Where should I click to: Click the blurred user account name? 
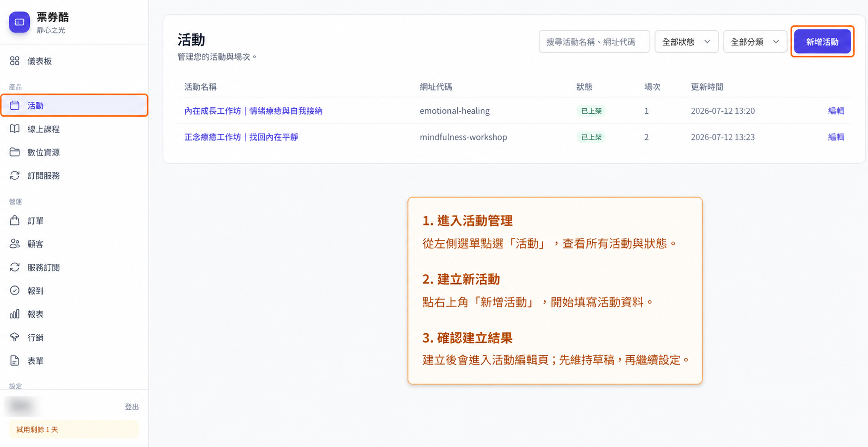(x=21, y=406)
